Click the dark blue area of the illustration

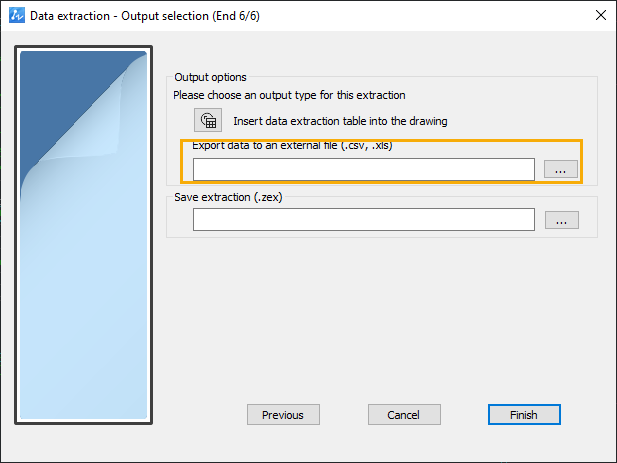59,90
